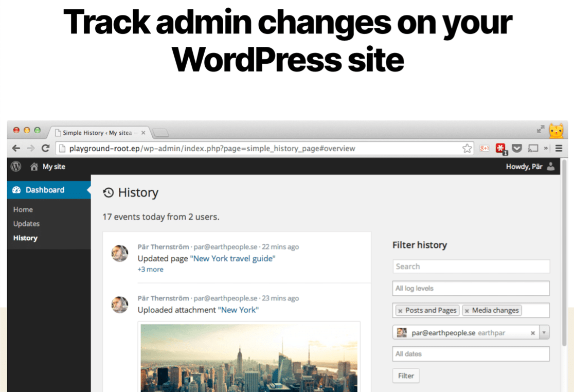Click the Cast screen icon
Screen dimensions: 574x392
pos(533,148)
